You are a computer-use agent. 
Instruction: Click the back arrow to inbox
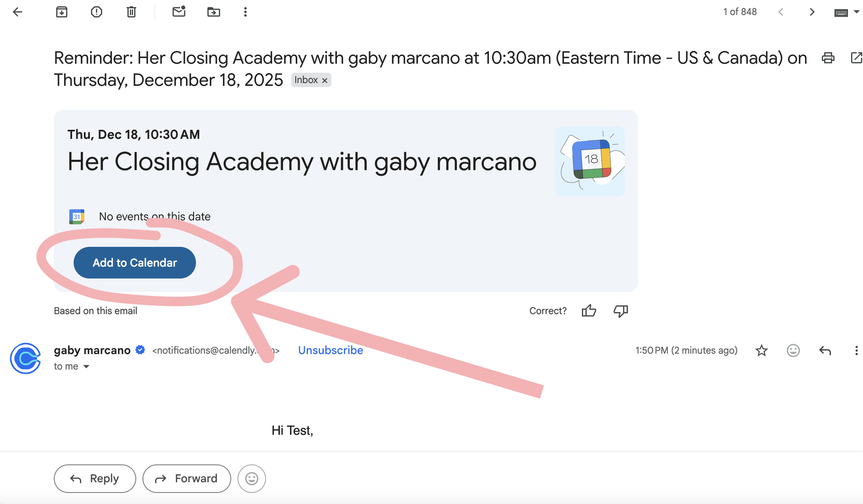pos(18,12)
